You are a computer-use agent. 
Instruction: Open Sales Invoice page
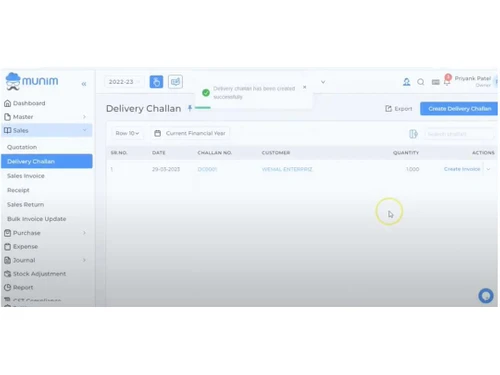click(26, 176)
